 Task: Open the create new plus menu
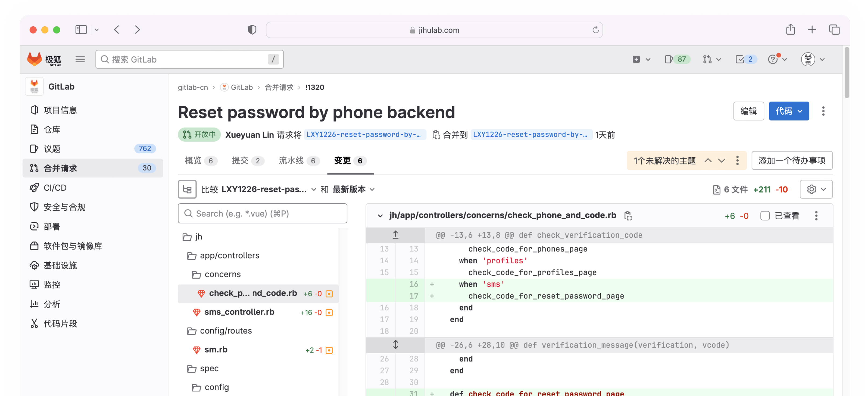641,59
